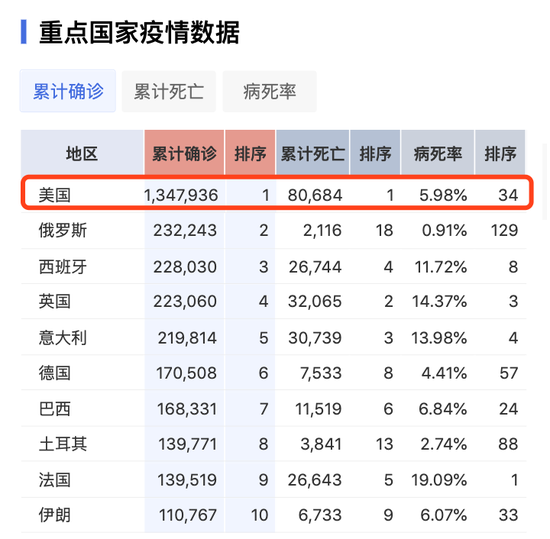The width and height of the screenshot is (550, 539).
Task: Click the value 232,243
Action: click(x=185, y=230)
